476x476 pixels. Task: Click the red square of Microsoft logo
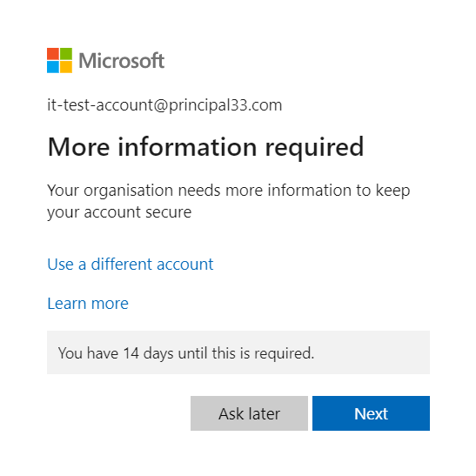tap(53, 54)
